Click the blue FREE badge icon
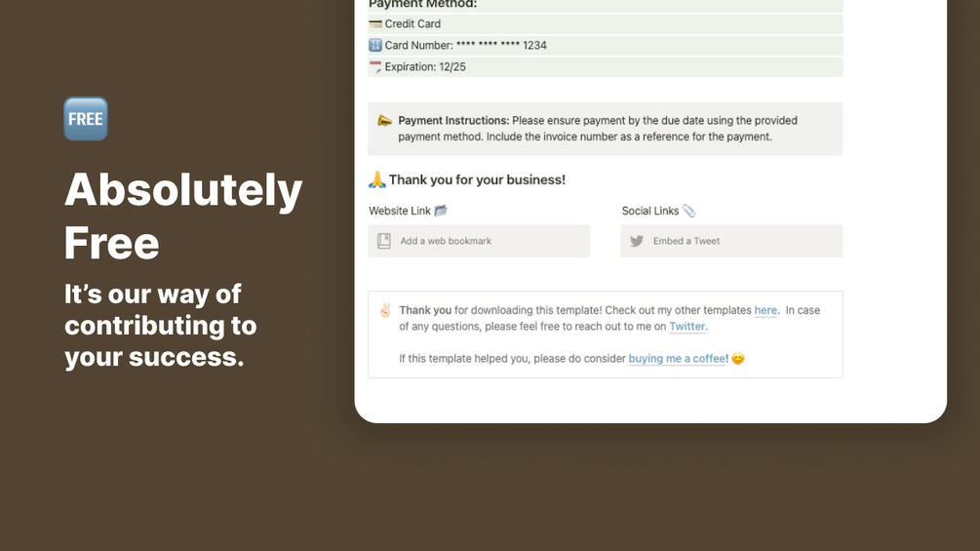The image size is (980, 551). pyautogui.click(x=86, y=119)
